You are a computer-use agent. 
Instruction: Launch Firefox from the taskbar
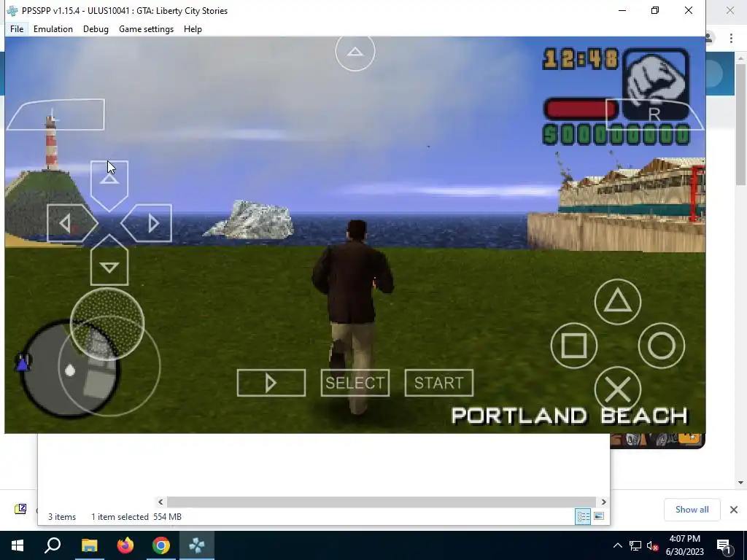[x=125, y=545]
